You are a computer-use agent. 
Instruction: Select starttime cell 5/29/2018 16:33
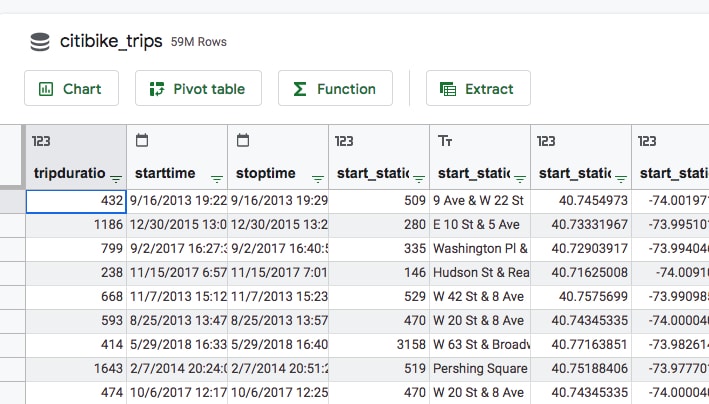pos(177,345)
